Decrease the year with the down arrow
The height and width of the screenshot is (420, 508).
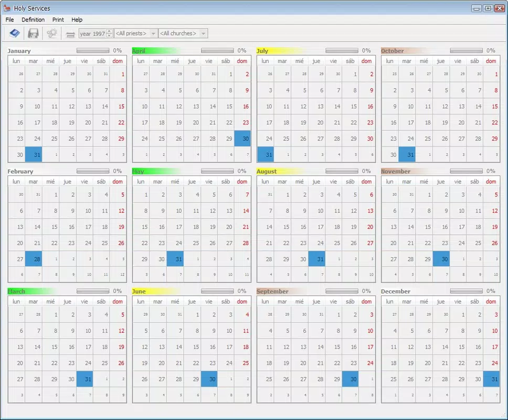click(110, 35)
